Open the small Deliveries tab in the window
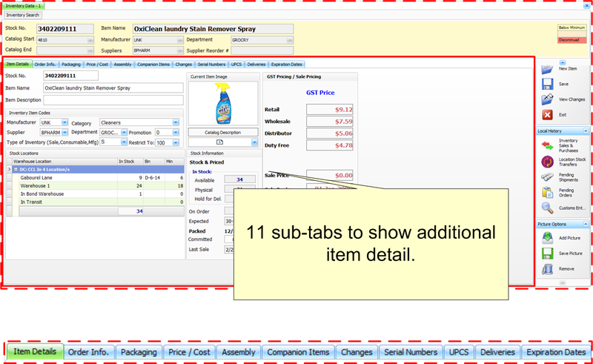 [256, 64]
